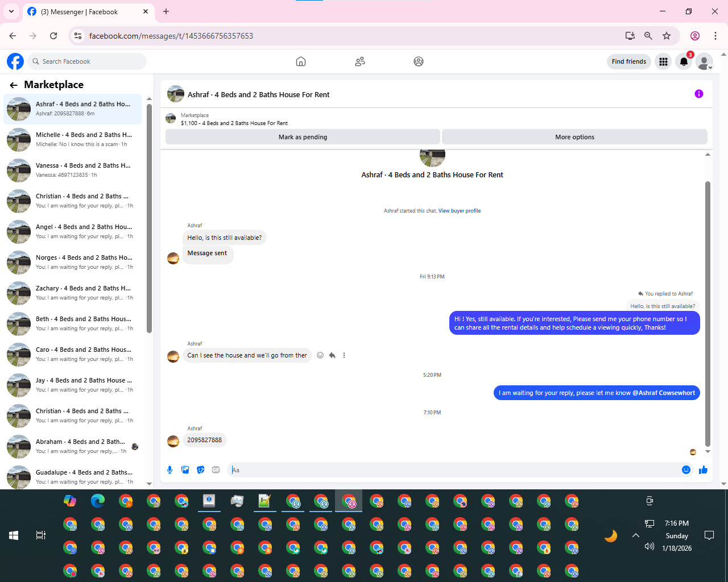Click the $1,100 listing title under Marketplace
This screenshot has width=728, height=582.
pyautogui.click(x=234, y=123)
